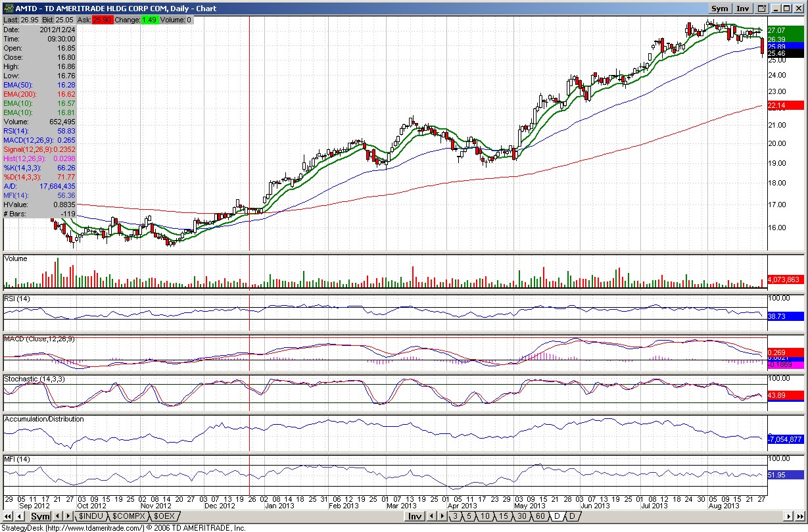
Task: Select the 10 minute interval tab
Action: coord(485,516)
